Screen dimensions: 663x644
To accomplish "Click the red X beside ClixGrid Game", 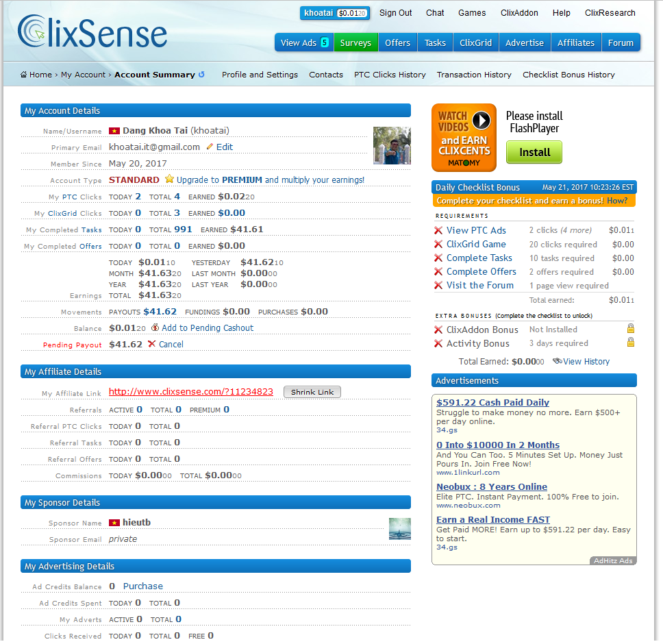I will pos(438,244).
